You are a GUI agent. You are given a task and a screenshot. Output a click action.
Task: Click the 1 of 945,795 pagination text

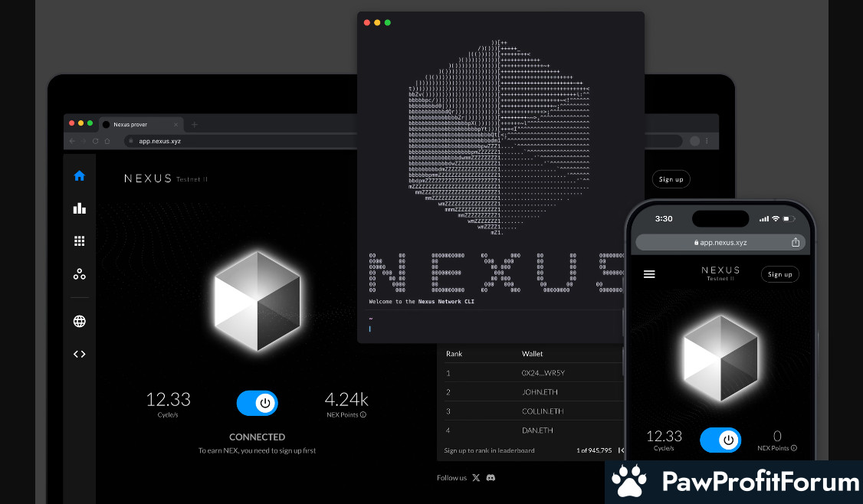pyautogui.click(x=594, y=450)
